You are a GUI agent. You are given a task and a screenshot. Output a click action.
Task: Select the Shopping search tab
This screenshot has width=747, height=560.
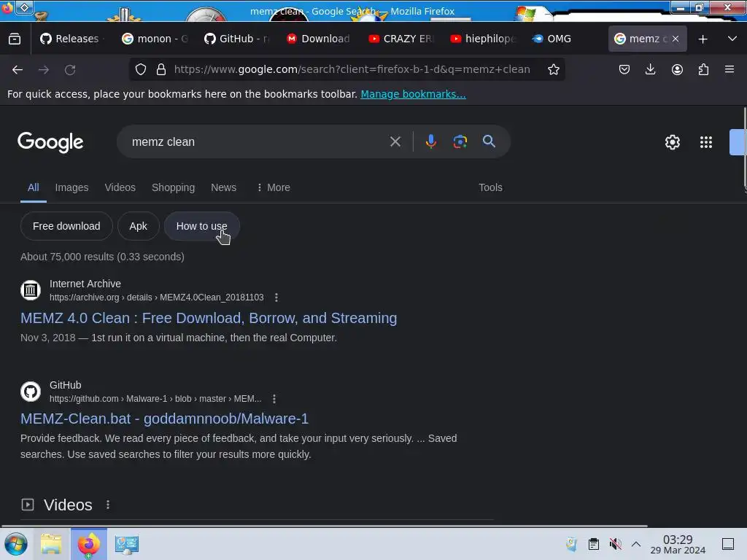coord(173,187)
